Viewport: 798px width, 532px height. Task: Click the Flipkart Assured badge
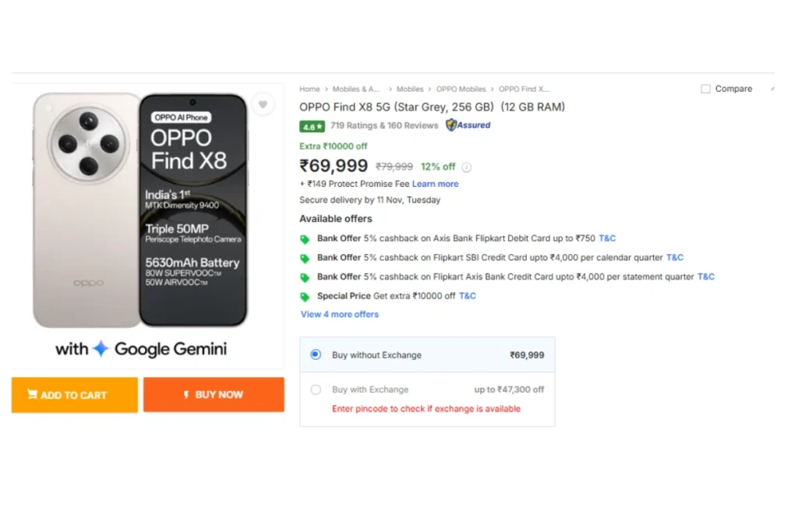point(468,125)
